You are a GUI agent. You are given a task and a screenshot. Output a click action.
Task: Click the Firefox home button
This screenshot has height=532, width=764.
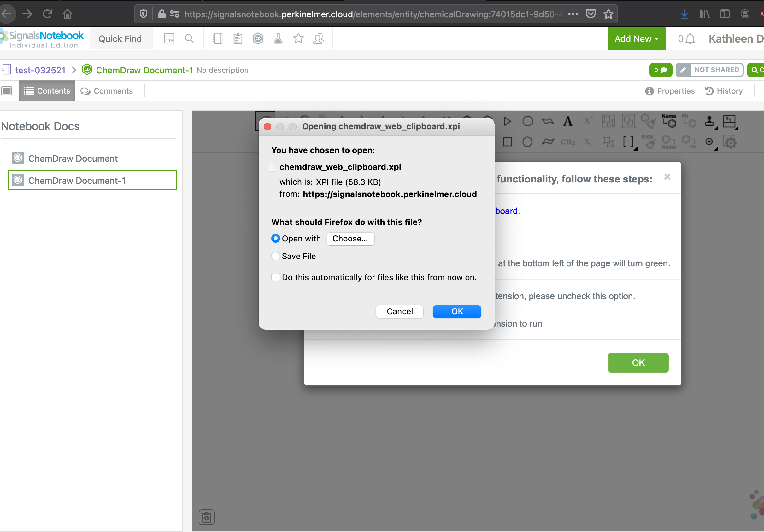68,14
